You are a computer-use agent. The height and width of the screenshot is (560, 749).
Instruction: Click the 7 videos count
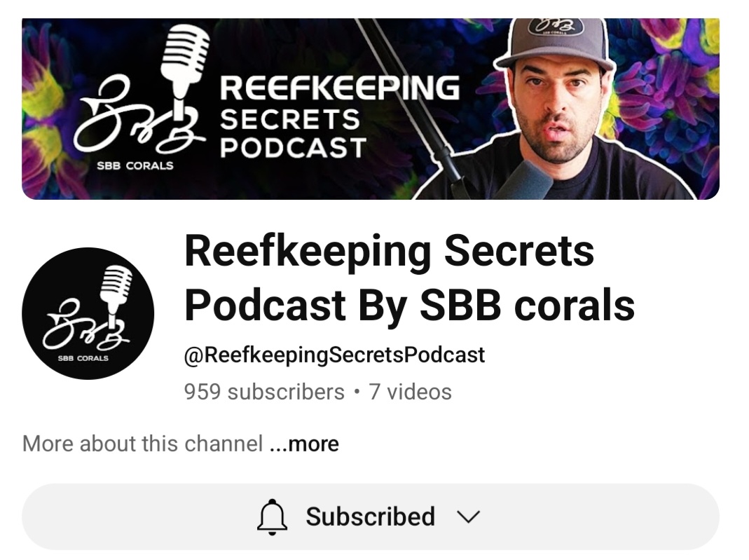pyautogui.click(x=410, y=392)
